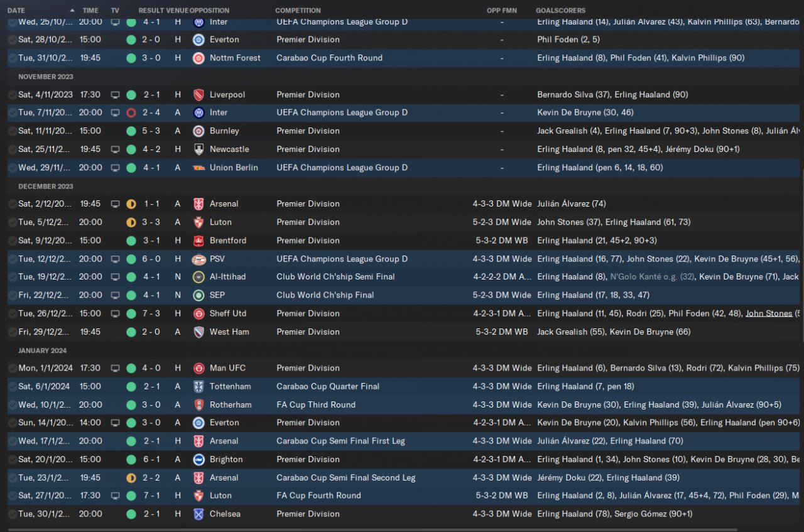Sort by the OPP FMN column header
804x532 pixels.
coord(502,11)
